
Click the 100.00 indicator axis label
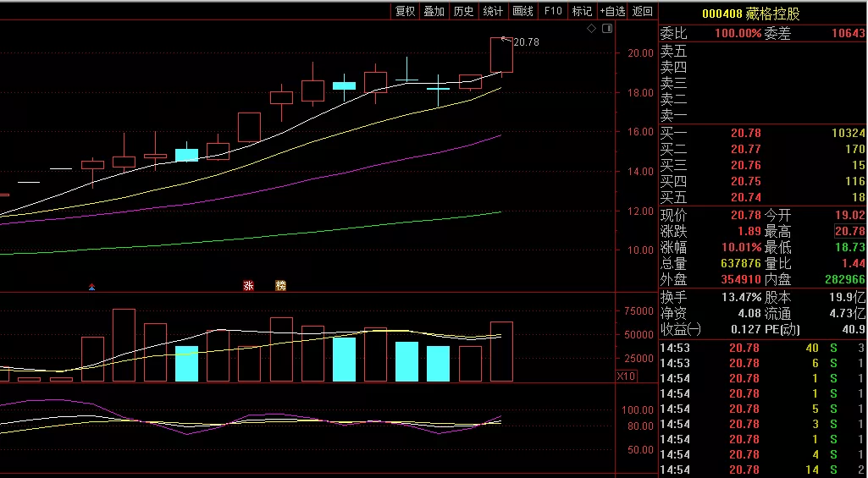coord(637,410)
